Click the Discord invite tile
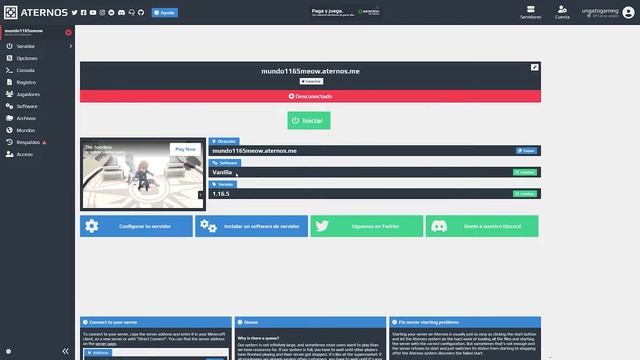640x360 pixels. pos(482,226)
